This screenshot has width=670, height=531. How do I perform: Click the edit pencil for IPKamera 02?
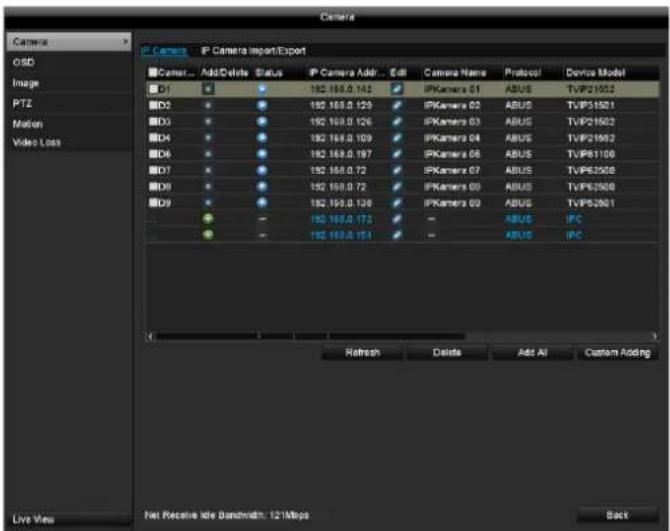[x=397, y=105]
